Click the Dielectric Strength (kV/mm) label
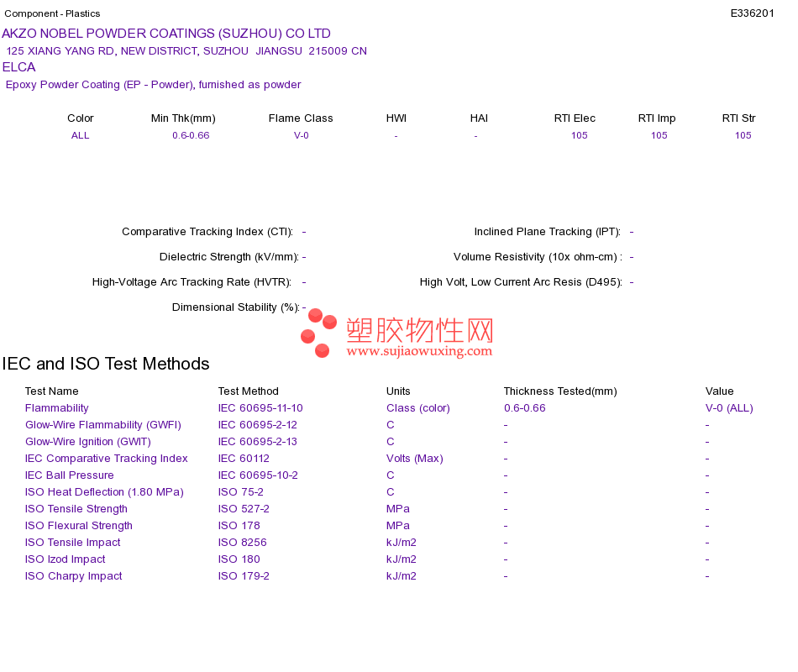Screen dimensions: 798x672 [x=229, y=256]
